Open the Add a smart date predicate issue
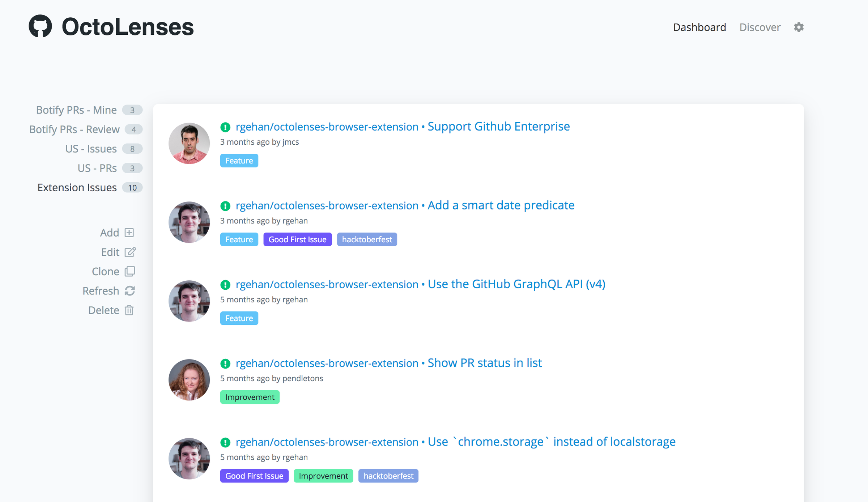The image size is (868, 502). 501,205
